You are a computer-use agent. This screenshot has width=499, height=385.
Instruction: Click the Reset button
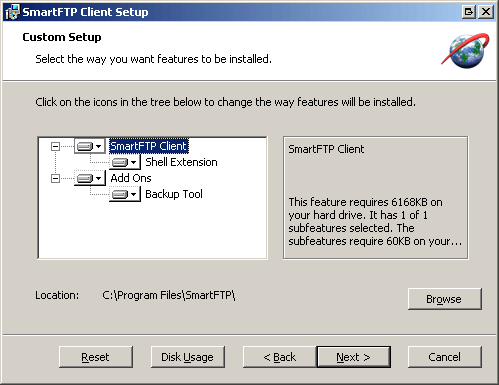[x=96, y=357]
